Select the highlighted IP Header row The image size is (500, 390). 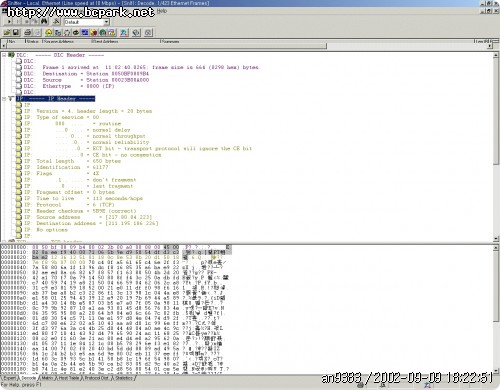[55, 99]
